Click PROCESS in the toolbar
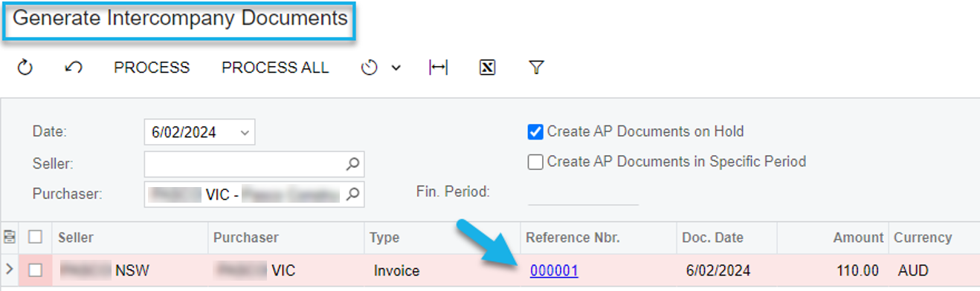 (x=152, y=68)
